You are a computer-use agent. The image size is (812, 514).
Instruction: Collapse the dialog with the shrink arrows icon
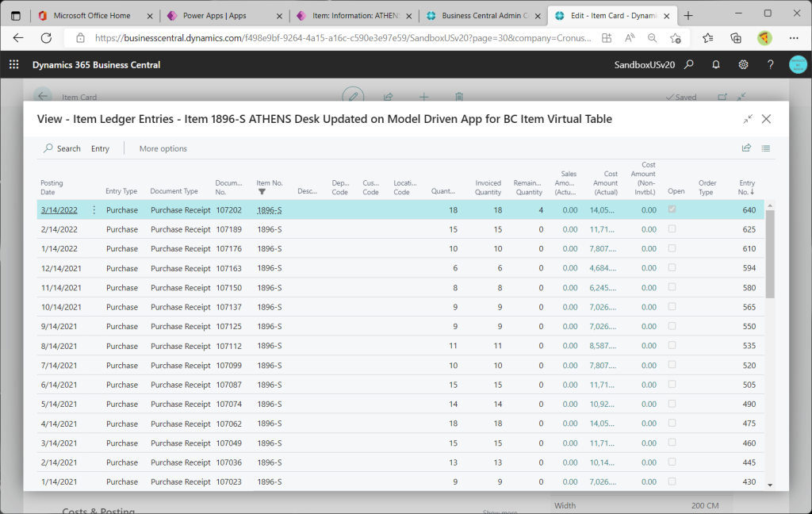tap(748, 119)
